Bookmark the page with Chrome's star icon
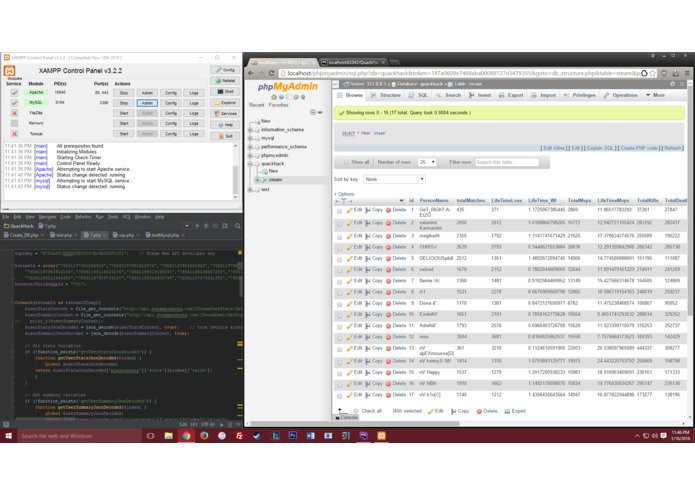 652,73
